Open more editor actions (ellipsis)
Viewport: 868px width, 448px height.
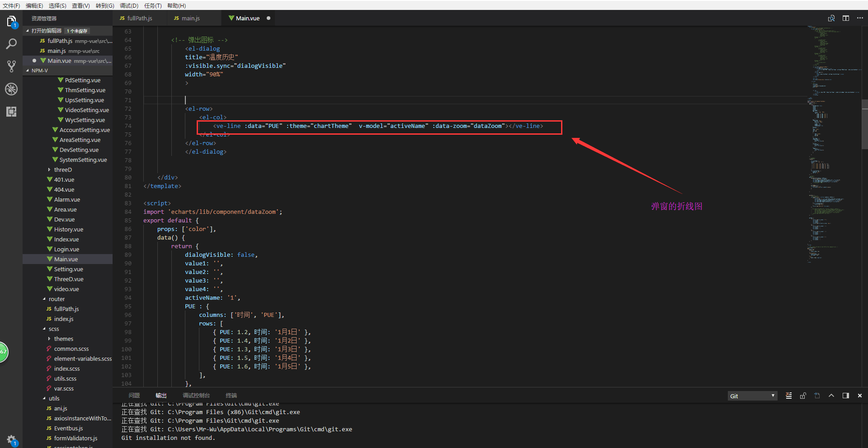tap(860, 18)
